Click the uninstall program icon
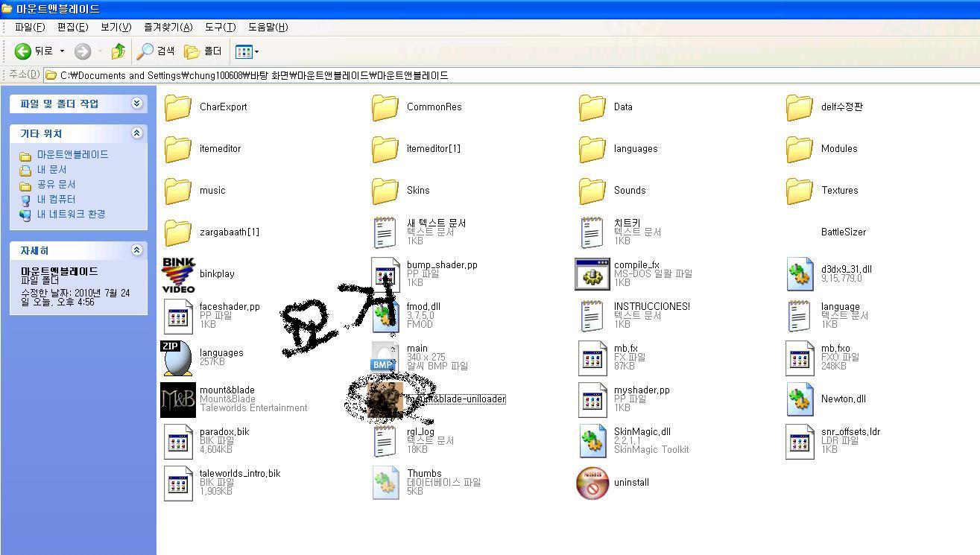Image resolution: width=980 pixels, height=555 pixels. coord(592,483)
